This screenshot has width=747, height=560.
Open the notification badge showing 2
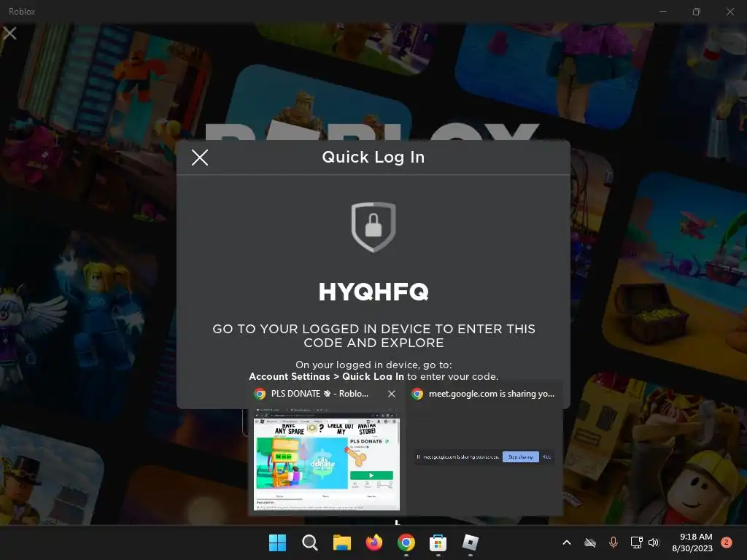tap(727, 542)
